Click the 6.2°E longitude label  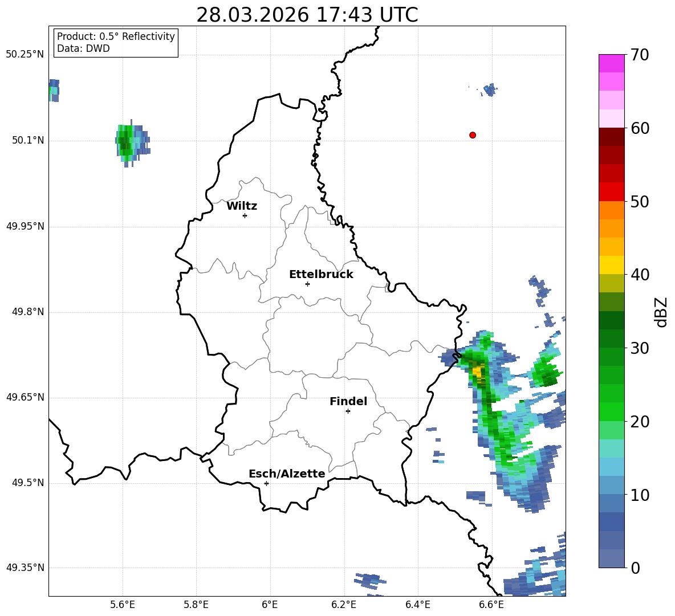(344, 605)
